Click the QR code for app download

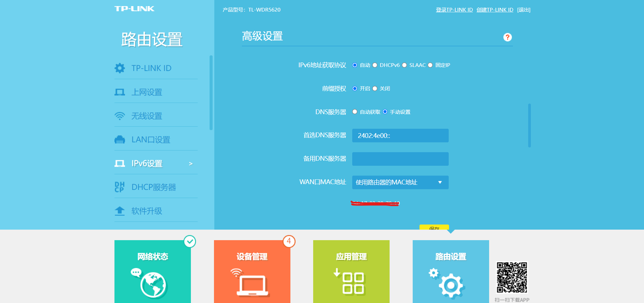(x=512, y=277)
